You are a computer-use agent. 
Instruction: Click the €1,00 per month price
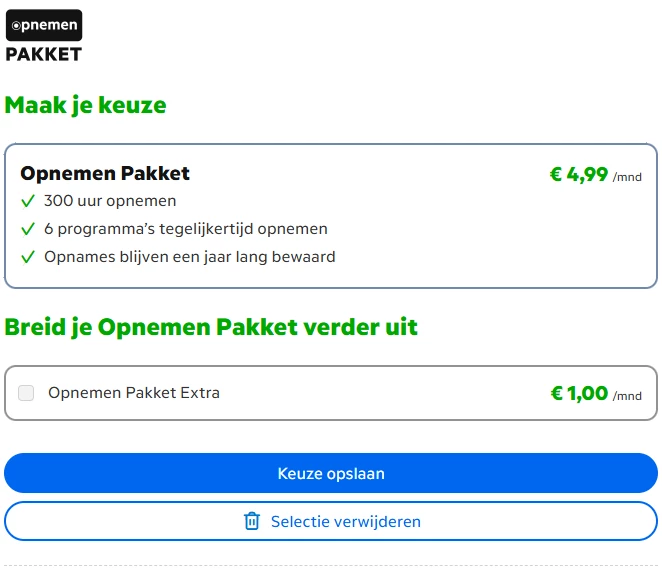579,393
